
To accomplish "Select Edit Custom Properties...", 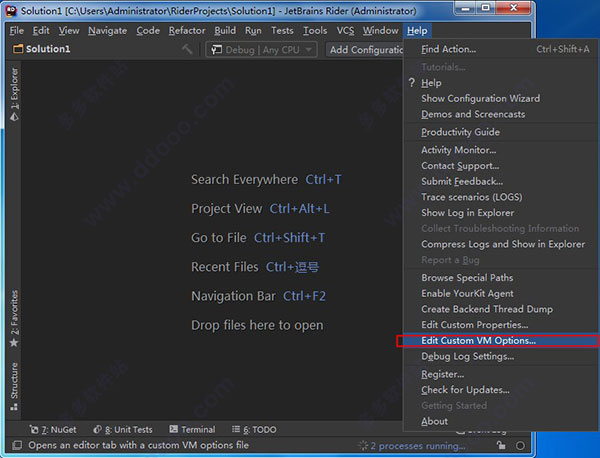I will (501, 325).
